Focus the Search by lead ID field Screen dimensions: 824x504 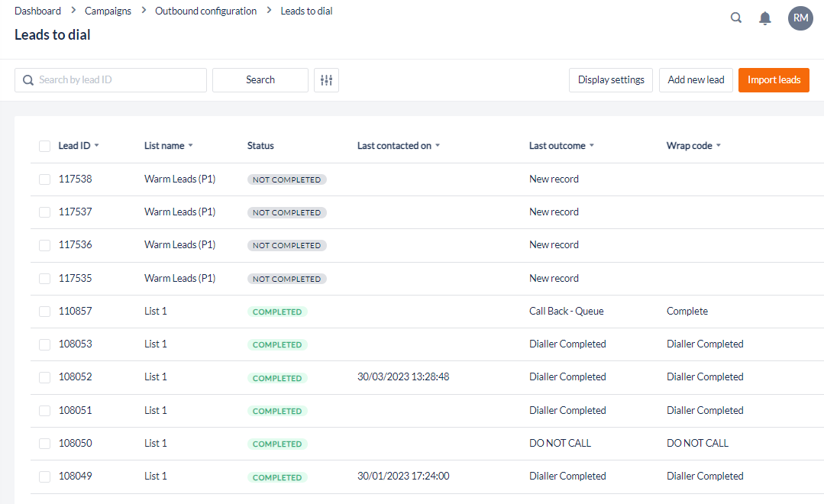(x=118, y=80)
